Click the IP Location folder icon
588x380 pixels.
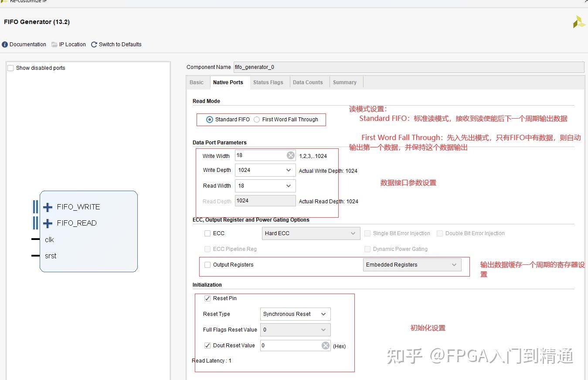pyautogui.click(x=54, y=45)
